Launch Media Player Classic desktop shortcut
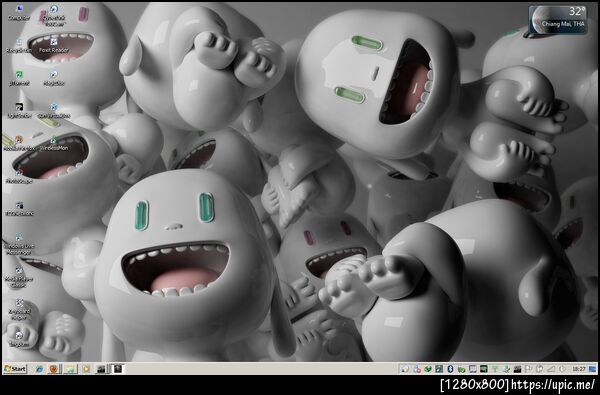Viewport: 600px width, 395px height. [x=18, y=277]
